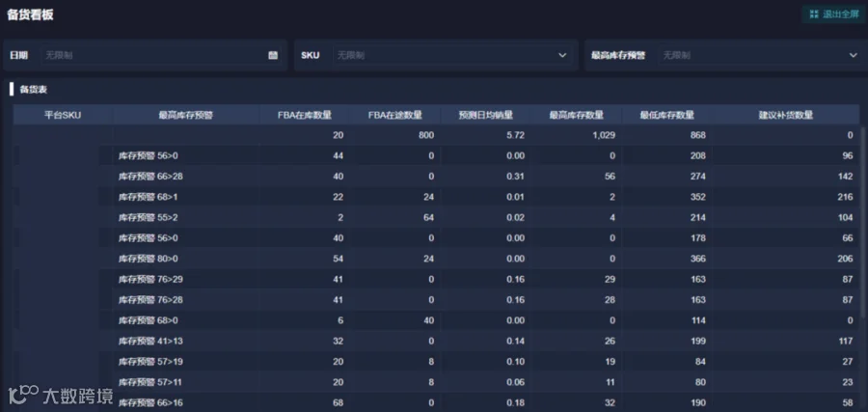
Task: Click into the 最高库存预警 filter input
Action: click(x=760, y=55)
